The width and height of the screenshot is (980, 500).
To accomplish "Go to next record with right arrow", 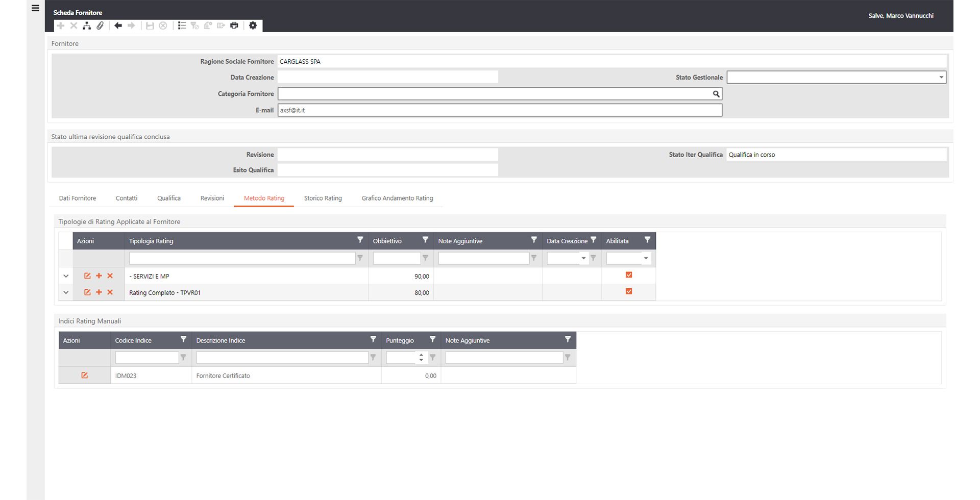I will (131, 26).
